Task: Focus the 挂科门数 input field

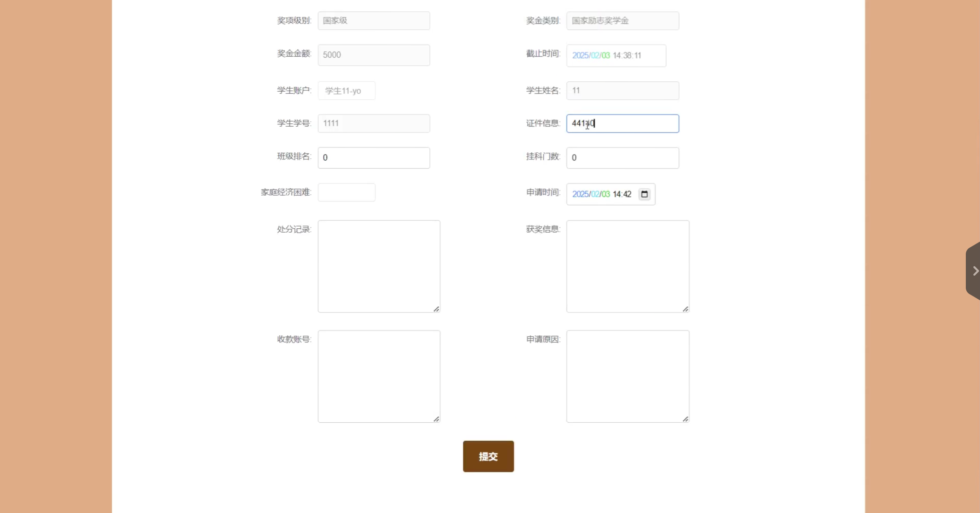Action: (622, 158)
